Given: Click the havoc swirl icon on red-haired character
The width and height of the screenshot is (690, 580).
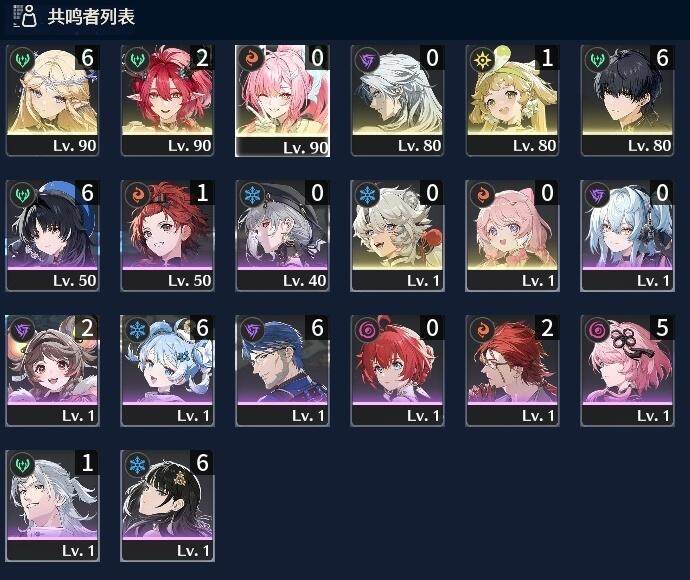Looking at the screenshot, I should [x=367, y=330].
